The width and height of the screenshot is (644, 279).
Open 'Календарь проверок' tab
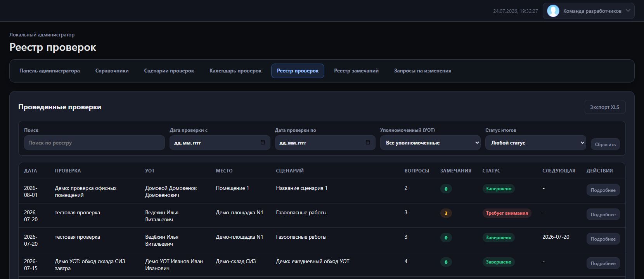point(235,71)
